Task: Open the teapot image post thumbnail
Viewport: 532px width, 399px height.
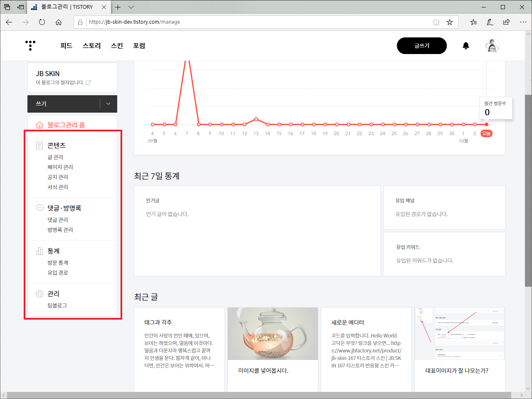Action: [273, 334]
